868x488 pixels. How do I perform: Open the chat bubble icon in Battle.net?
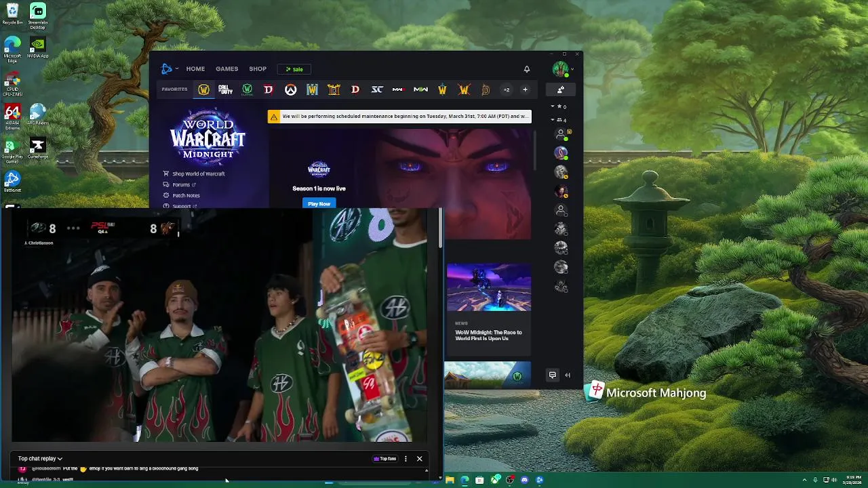[553, 375]
